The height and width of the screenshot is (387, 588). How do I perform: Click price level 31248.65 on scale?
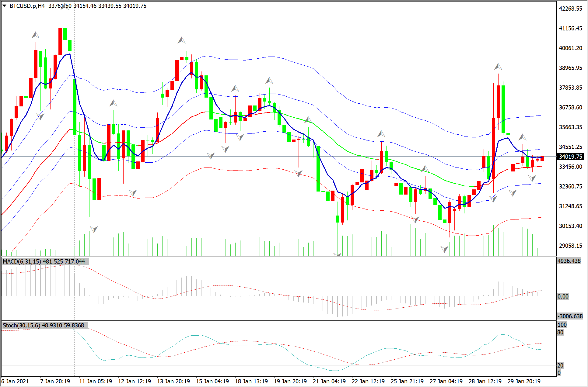click(571, 206)
